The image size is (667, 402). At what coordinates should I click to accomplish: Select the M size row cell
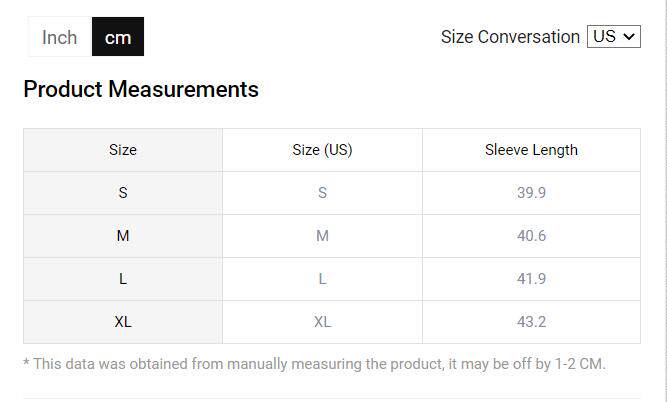click(123, 236)
